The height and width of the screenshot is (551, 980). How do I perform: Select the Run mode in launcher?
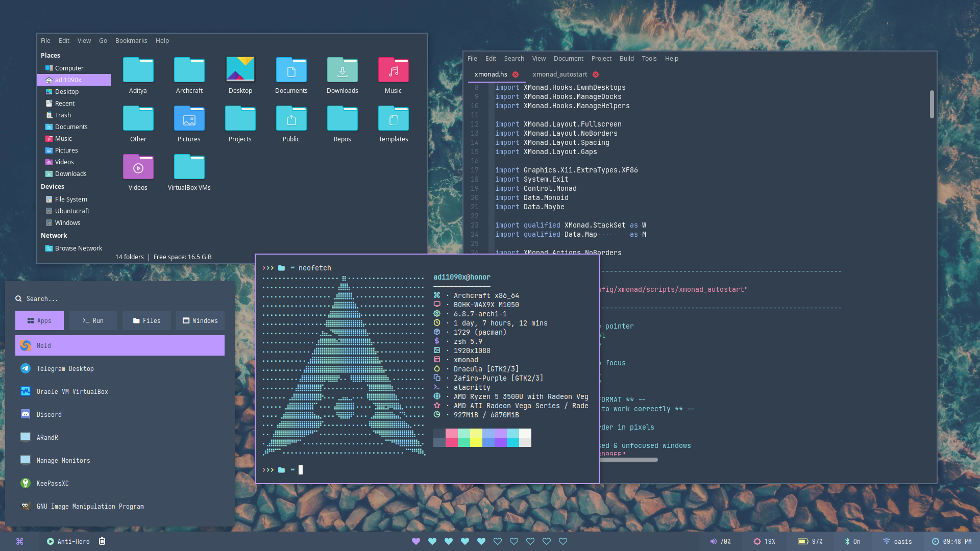(93, 320)
